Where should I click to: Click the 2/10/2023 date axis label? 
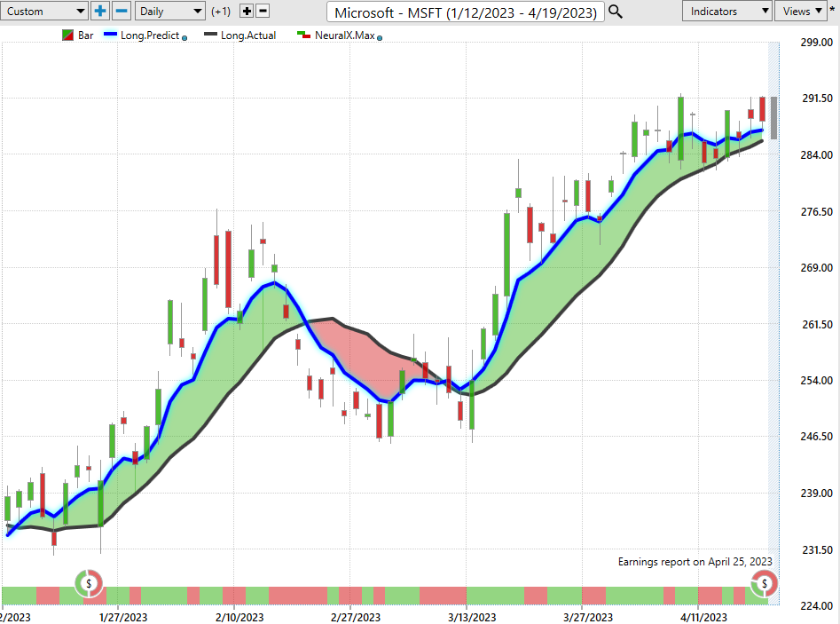pyautogui.click(x=239, y=617)
